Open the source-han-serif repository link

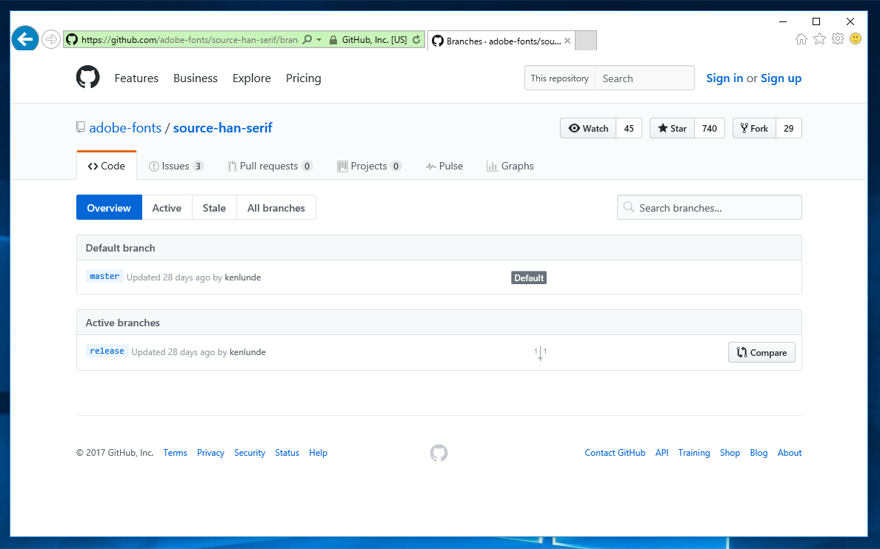click(x=223, y=128)
